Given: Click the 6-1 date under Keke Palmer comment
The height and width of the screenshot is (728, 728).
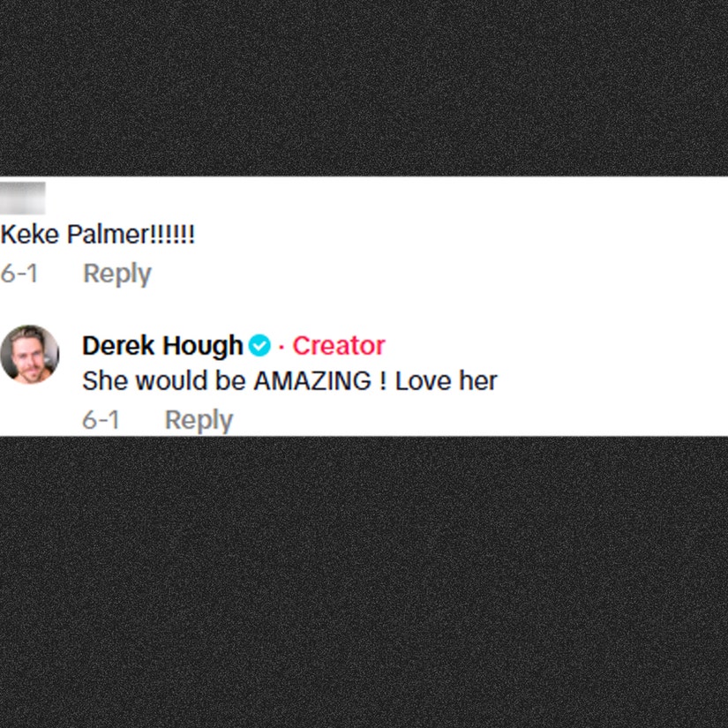Looking at the screenshot, I should tap(19, 274).
